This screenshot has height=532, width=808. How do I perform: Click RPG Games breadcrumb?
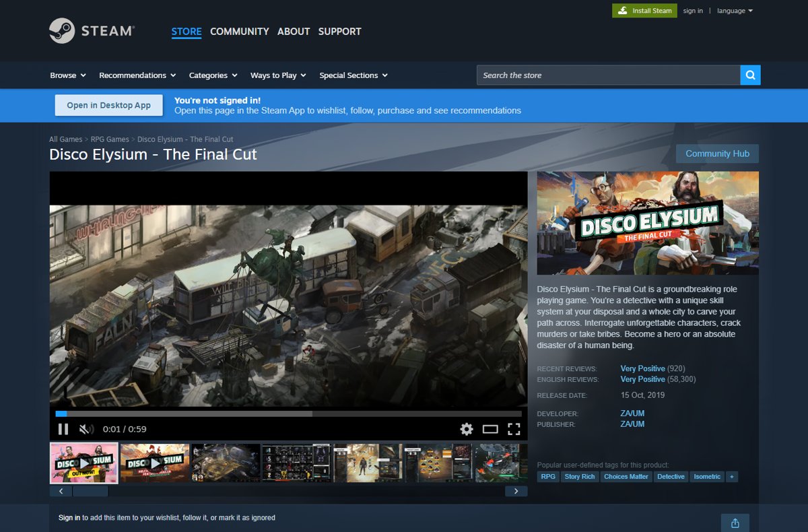coord(110,139)
